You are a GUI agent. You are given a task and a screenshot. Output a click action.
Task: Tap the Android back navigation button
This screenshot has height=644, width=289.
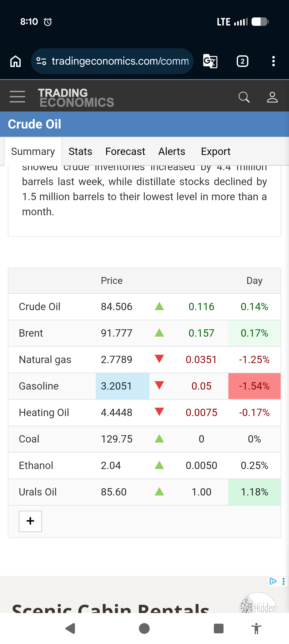tap(71, 629)
